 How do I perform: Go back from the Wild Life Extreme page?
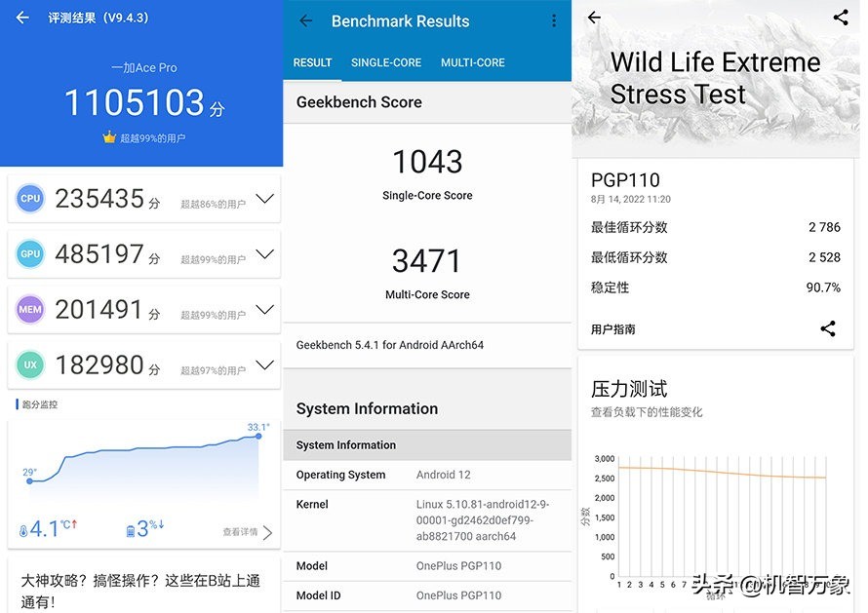click(x=595, y=17)
